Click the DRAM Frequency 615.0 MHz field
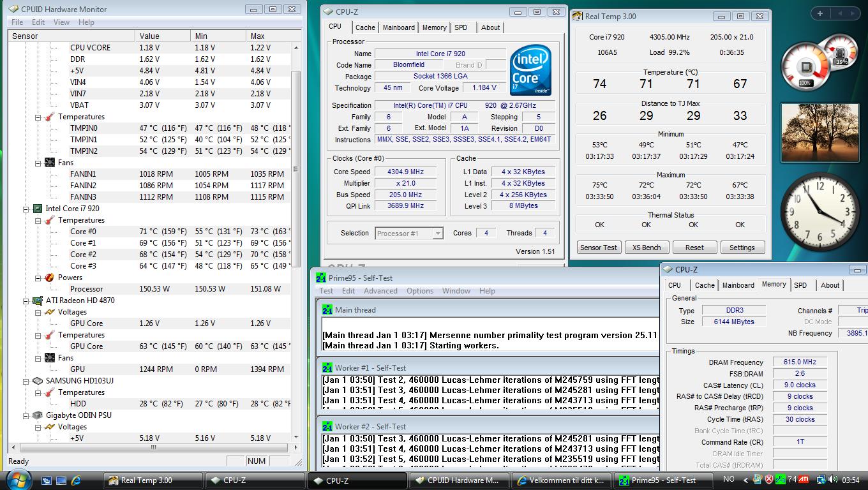 (800, 362)
